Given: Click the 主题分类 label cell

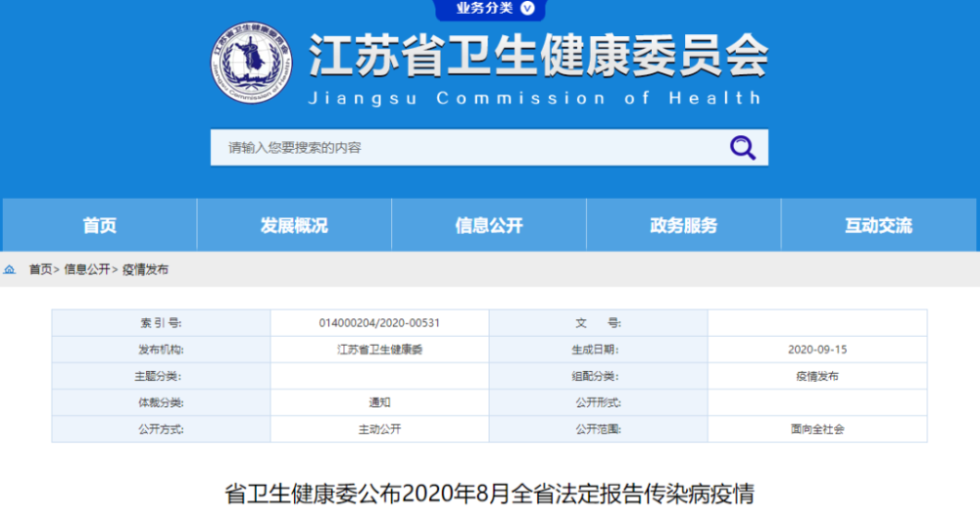Looking at the screenshot, I should point(162,376).
